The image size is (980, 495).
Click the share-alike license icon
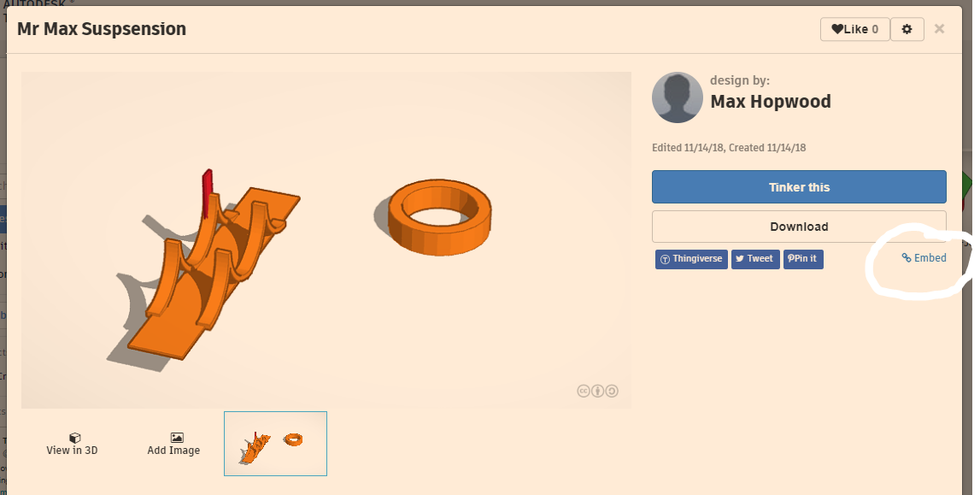pos(612,392)
